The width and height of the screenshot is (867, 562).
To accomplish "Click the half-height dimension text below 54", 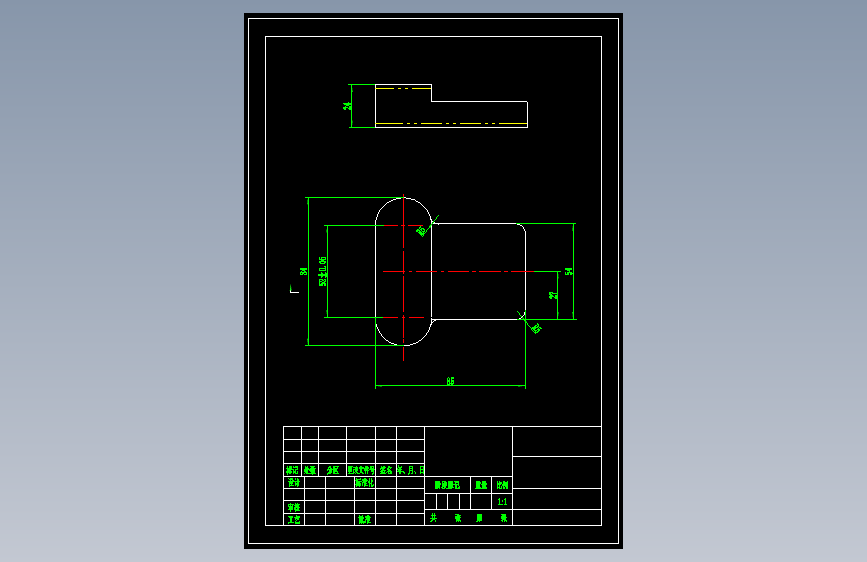I will (553, 295).
